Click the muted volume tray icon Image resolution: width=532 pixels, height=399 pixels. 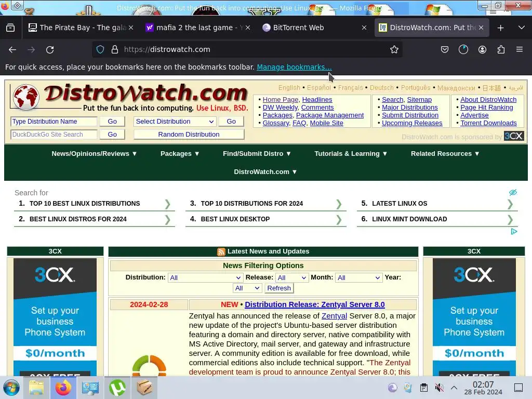click(439, 388)
